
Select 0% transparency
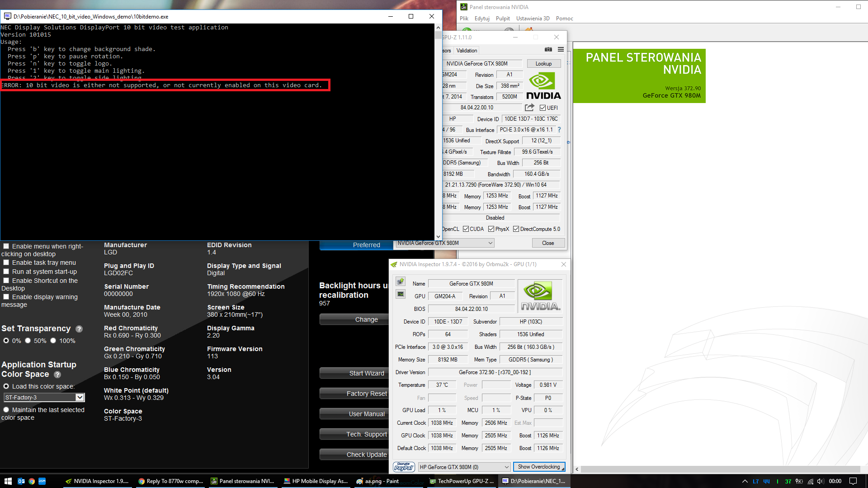tap(6, 341)
